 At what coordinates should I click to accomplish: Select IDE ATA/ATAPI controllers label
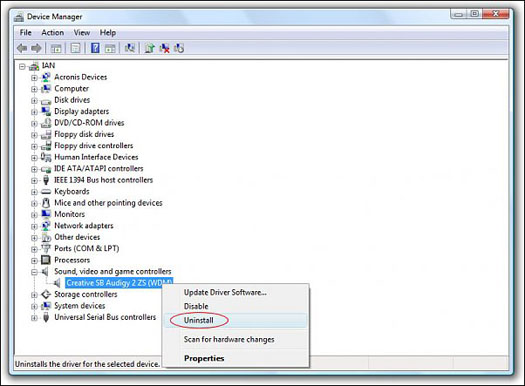(98, 168)
